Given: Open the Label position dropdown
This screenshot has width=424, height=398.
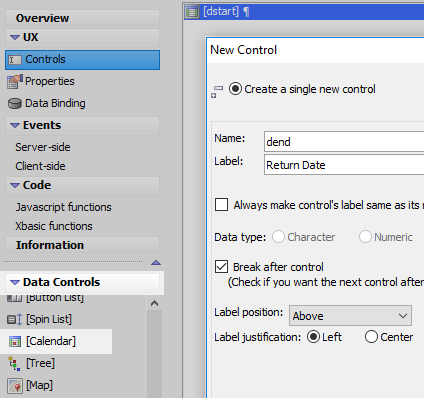Looking at the screenshot, I should point(350,316).
